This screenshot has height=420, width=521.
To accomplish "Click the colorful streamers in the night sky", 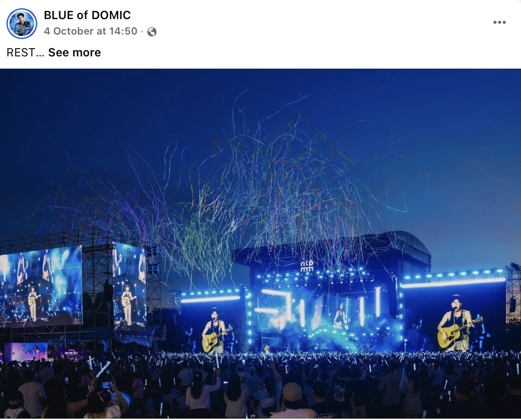I will (233, 186).
